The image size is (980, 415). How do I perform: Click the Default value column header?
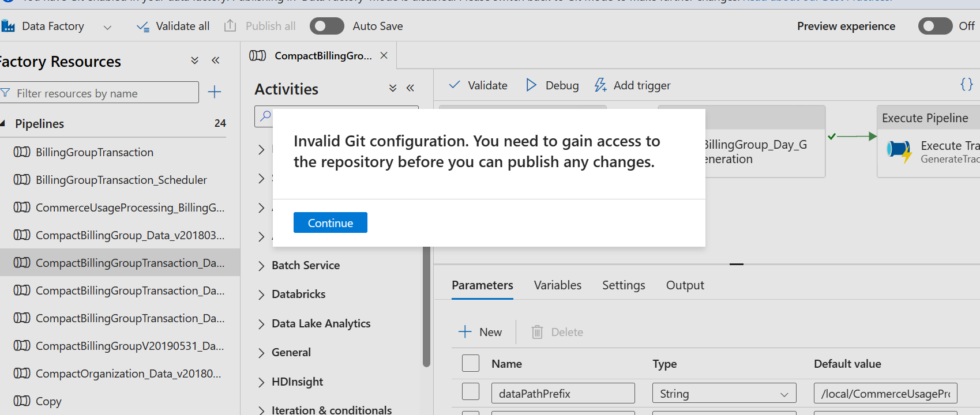[x=847, y=364]
